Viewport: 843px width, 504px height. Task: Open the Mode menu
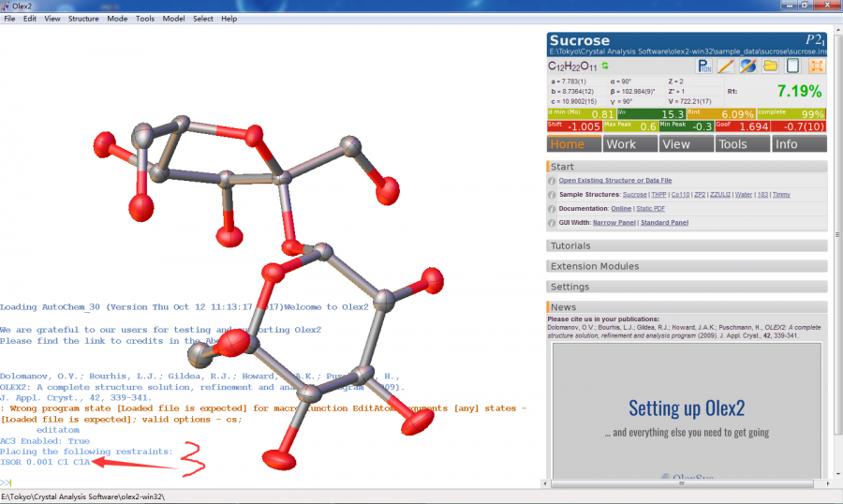(117, 19)
